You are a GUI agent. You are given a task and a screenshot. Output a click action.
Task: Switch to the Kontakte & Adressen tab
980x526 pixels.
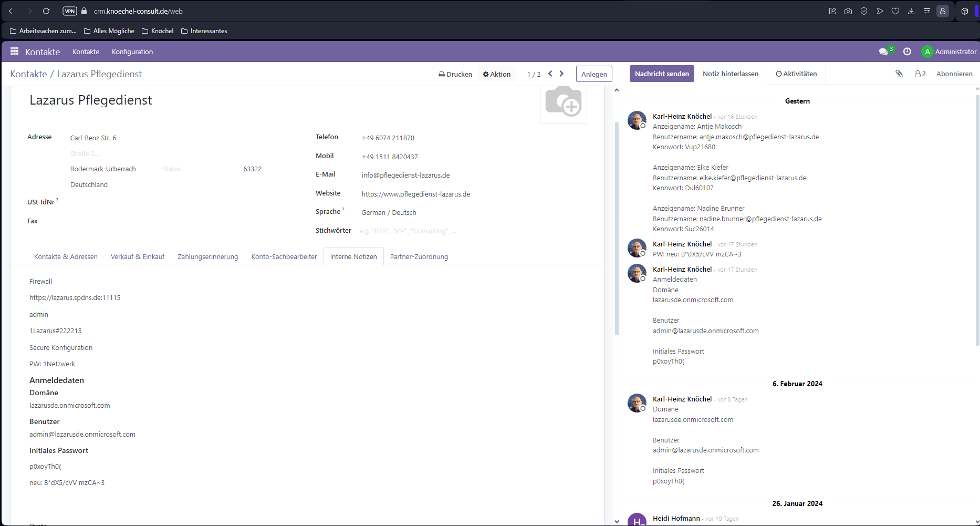66,257
